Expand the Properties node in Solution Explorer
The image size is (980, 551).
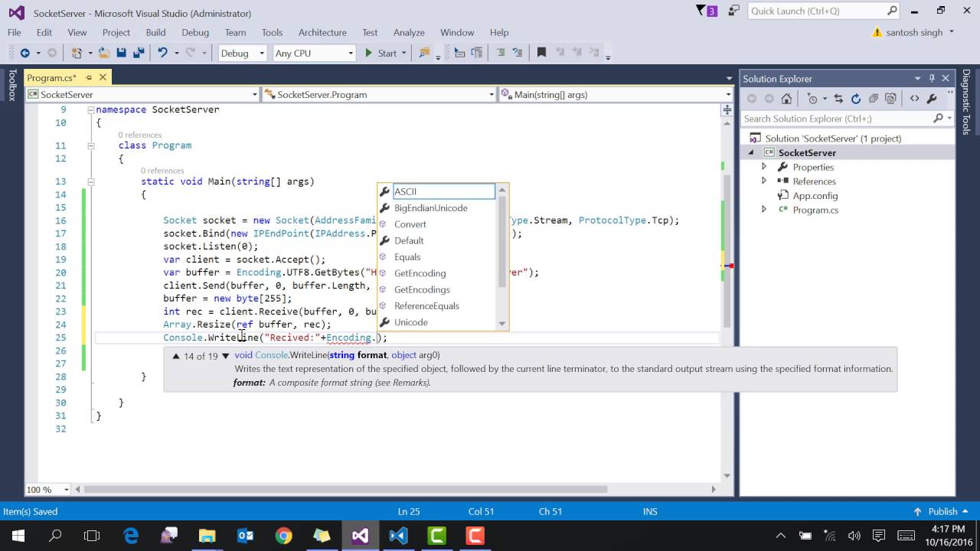(x=763, y=167)
